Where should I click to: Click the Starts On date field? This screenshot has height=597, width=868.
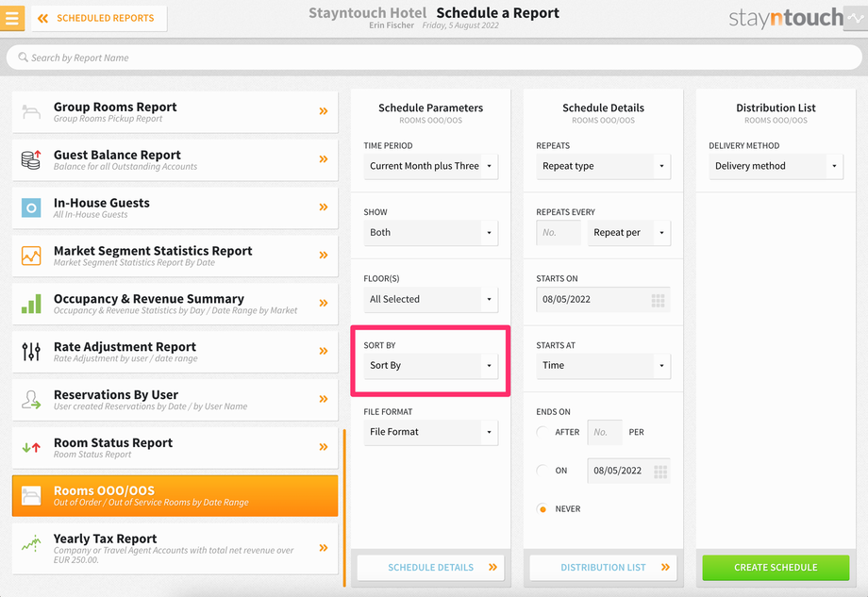click(x=604, y=299)
